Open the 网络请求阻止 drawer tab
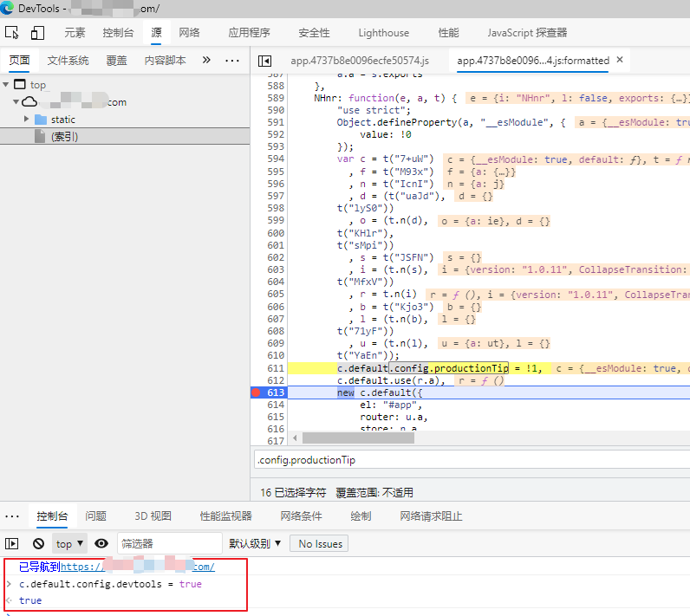This screenshot has height=616, width=690. coord(431,516)
